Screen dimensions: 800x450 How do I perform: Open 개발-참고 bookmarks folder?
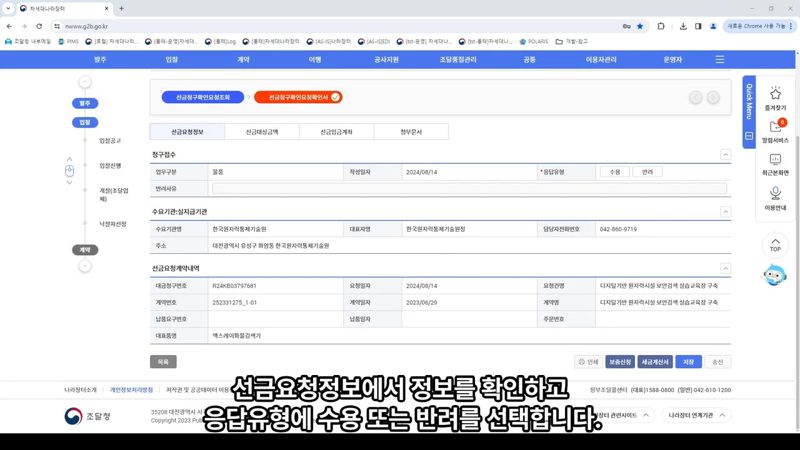571,41
